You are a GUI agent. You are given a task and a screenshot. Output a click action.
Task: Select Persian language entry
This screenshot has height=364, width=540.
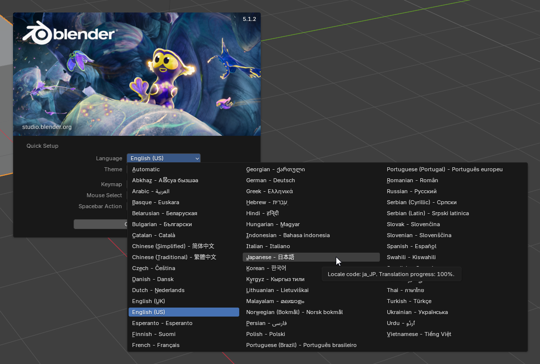[311, 323]
